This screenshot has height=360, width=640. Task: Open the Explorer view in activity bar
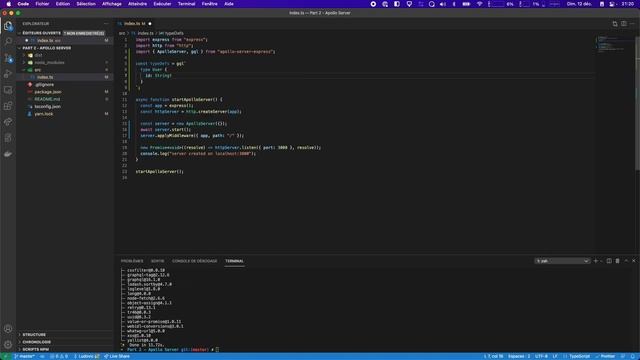pyautogui.click(x=8, y=26)
